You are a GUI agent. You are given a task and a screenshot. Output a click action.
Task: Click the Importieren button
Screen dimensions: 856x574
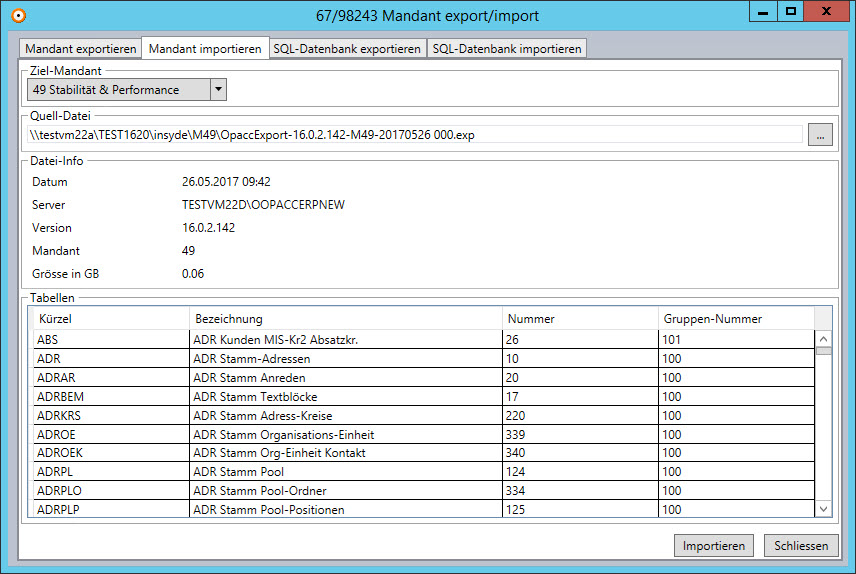tap(714, 546)
